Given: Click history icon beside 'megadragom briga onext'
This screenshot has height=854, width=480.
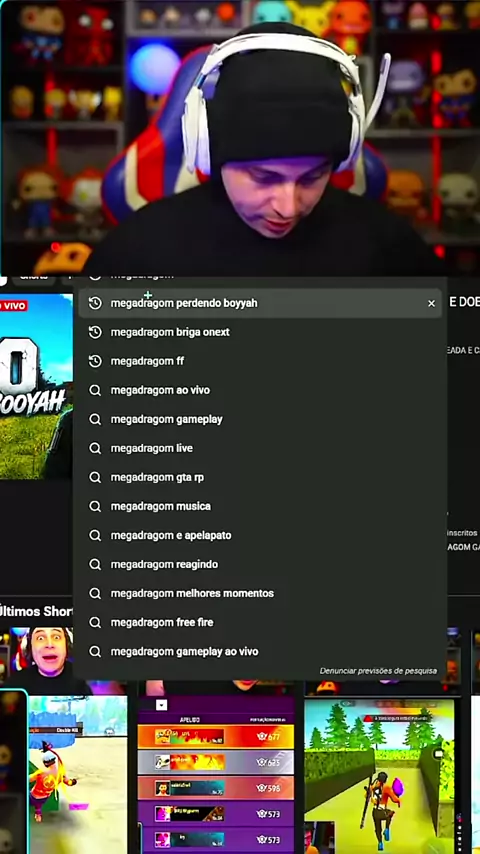Looking at the screenshot, I should (x=95, y=332).
